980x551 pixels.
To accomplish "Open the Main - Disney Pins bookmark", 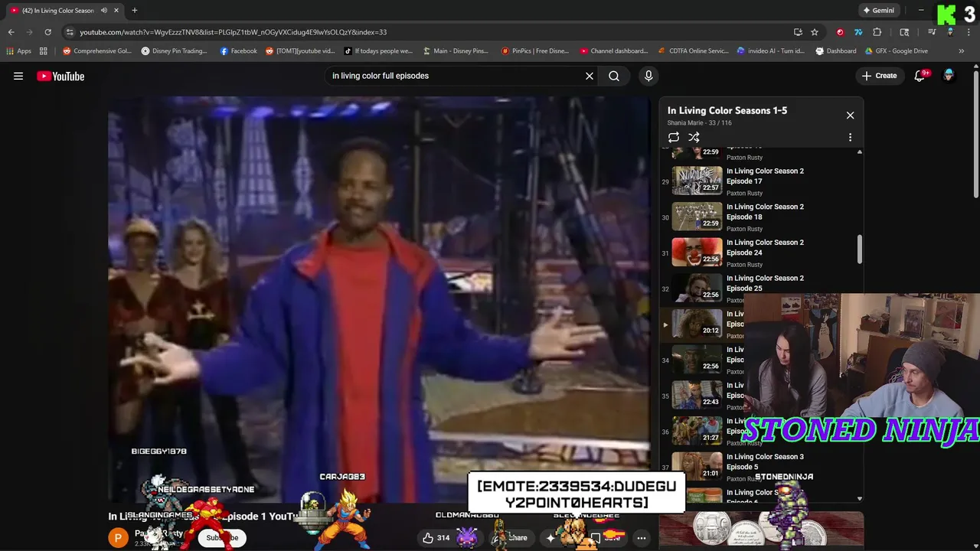I will (455, 51).
